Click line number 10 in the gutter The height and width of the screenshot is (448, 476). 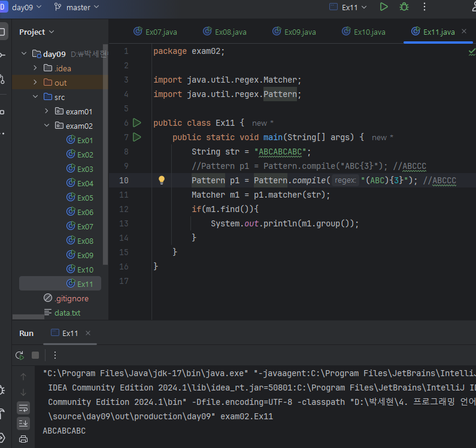pos(123,180)
